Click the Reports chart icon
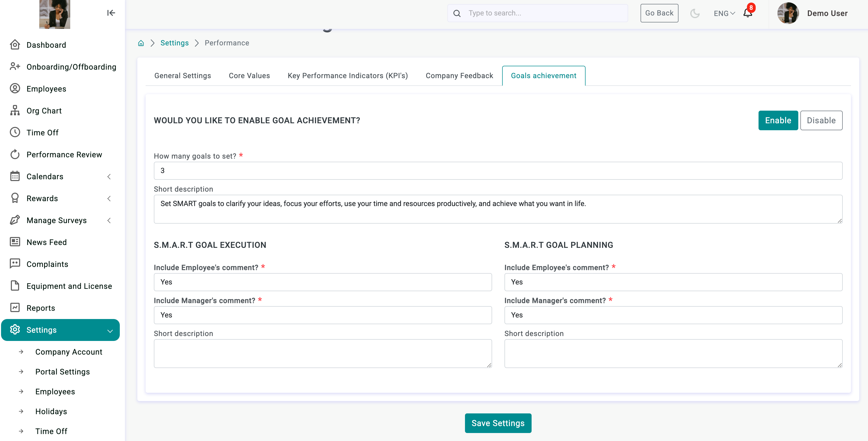The height and width of the screenshot is (441, 868). [15, 307]
